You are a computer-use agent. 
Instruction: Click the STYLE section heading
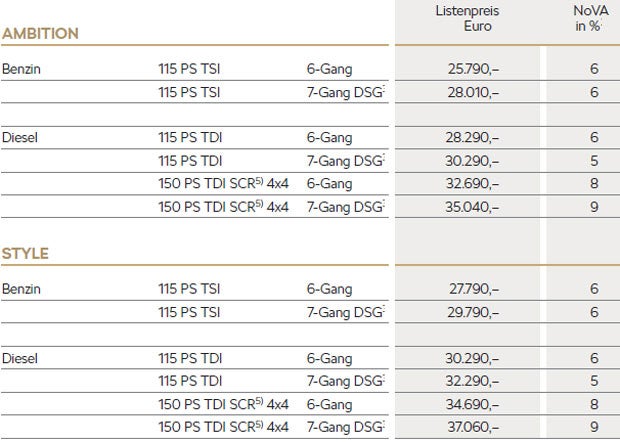tap(25, 253)
